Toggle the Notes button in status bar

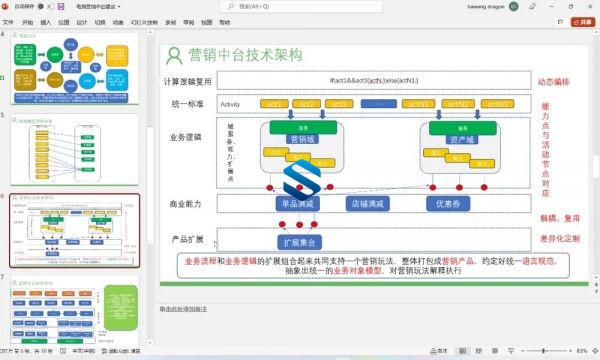[x=439, y=351]
